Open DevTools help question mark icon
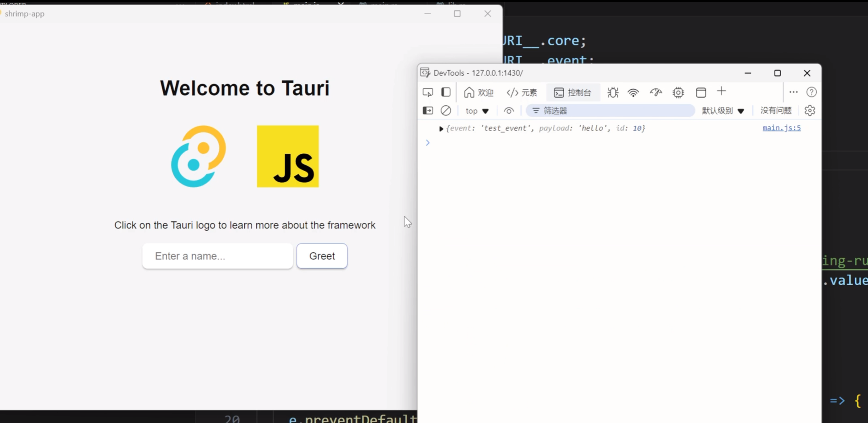Viewport: 868px width, 423px height. (x=811, y=92)
